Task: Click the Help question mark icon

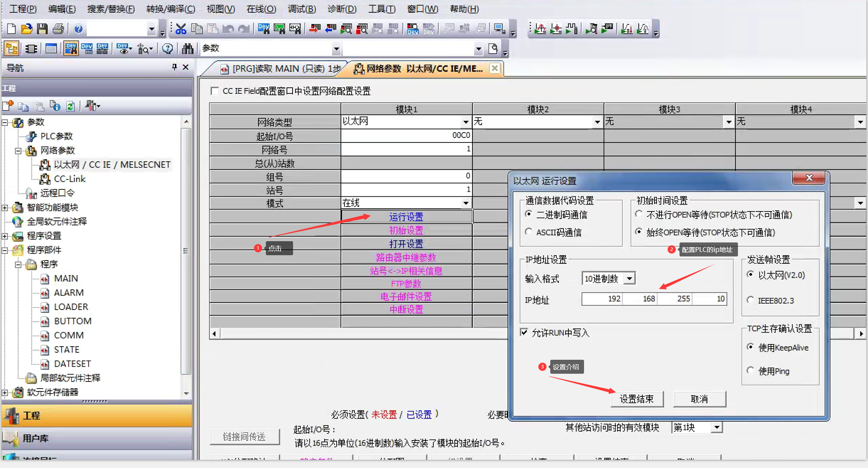Action: (x=78, y=28)
